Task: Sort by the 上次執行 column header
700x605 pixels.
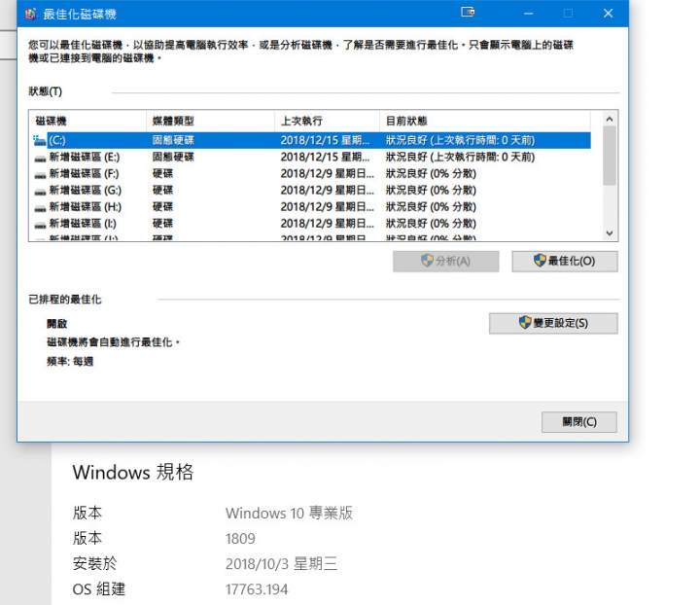Action: (x=327, y=121)
